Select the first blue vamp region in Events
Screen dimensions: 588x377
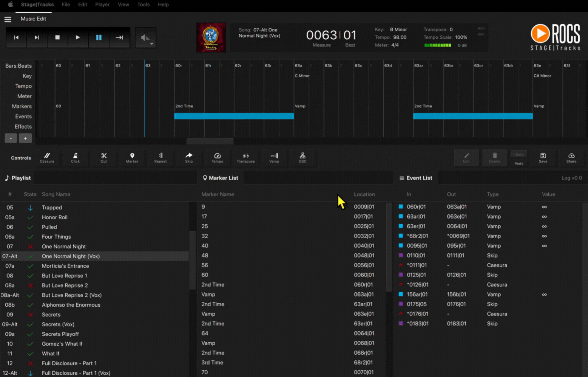pyautogui.click(x=234, y=116)
